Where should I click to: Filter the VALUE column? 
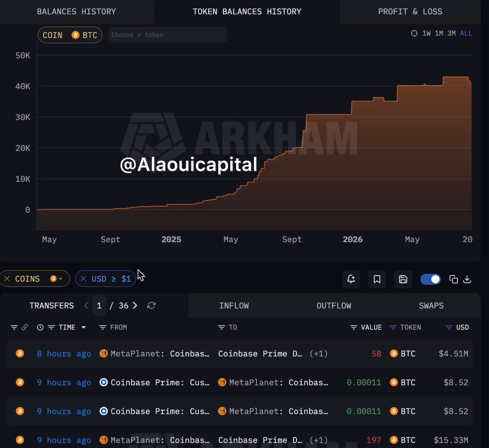[x=354, y=327]
